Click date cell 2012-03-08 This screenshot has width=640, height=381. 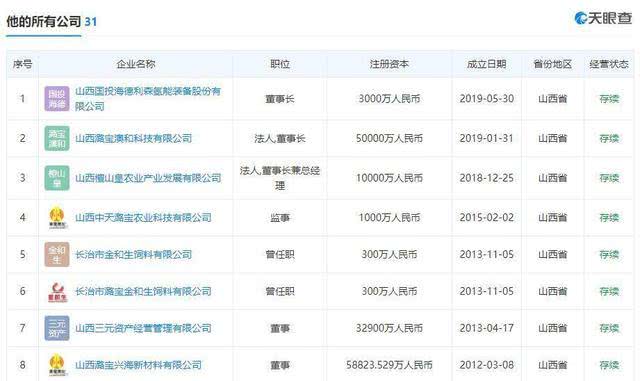coord(487,365)
